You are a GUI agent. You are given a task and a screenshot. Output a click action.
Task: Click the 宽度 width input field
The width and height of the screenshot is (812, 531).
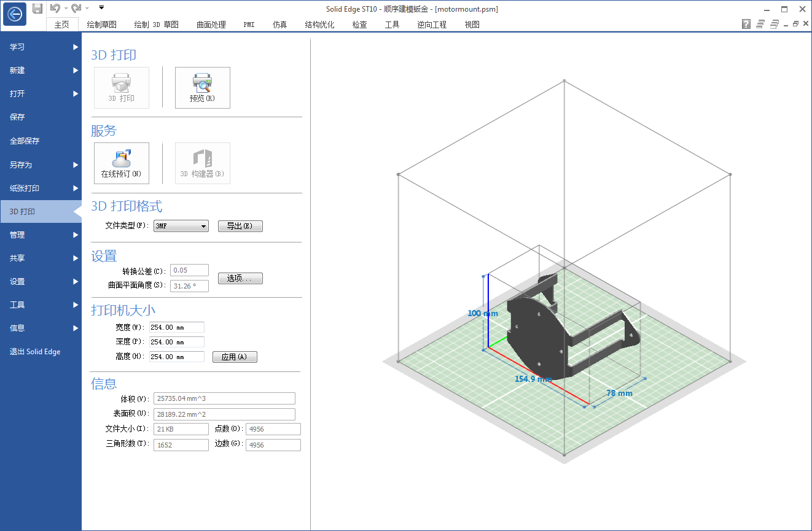pyautogui.click(x=176, y=327)
